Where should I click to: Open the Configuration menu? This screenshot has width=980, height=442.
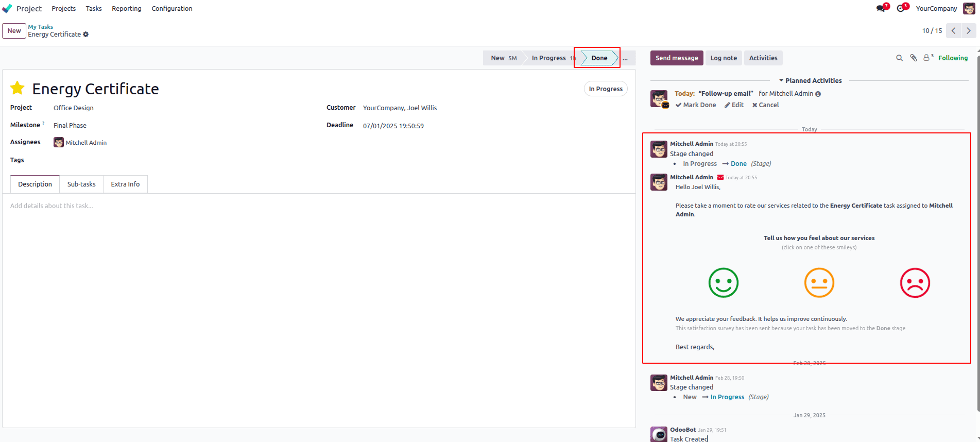tap(172, 8)
